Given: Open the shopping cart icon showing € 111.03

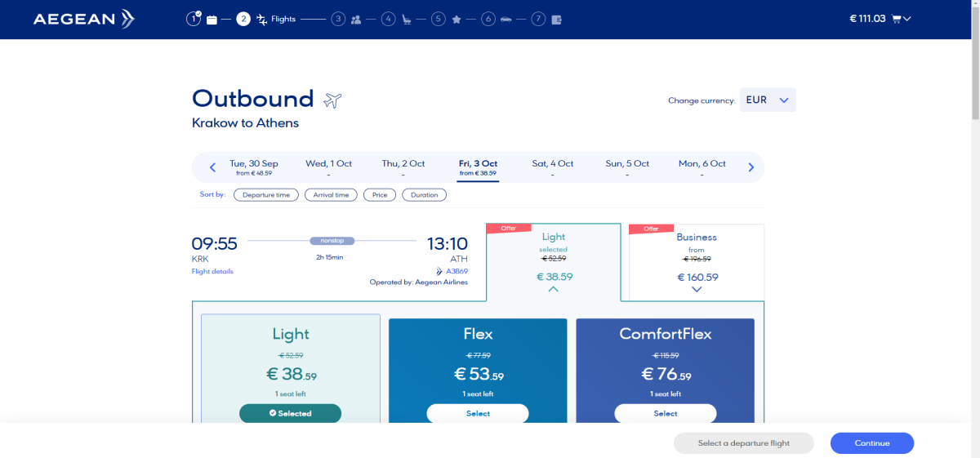Looking at the screenshot, I should 899,19.
